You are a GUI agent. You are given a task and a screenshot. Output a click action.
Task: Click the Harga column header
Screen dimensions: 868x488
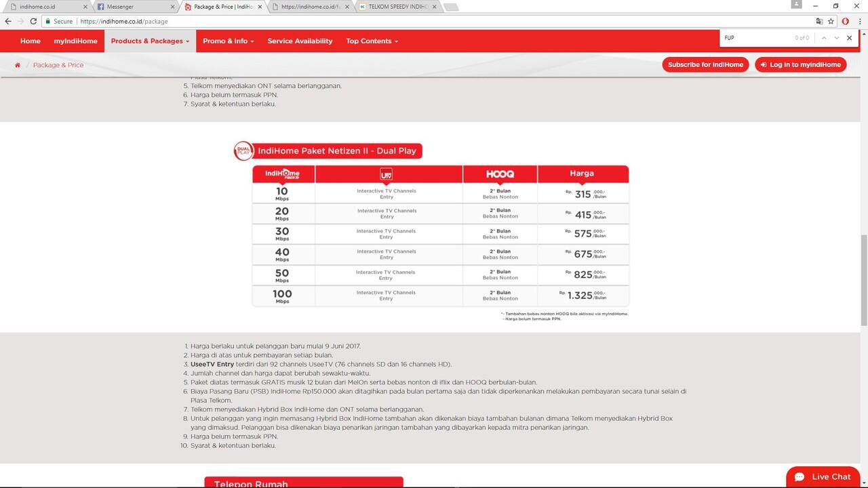[x=583, y=174]
